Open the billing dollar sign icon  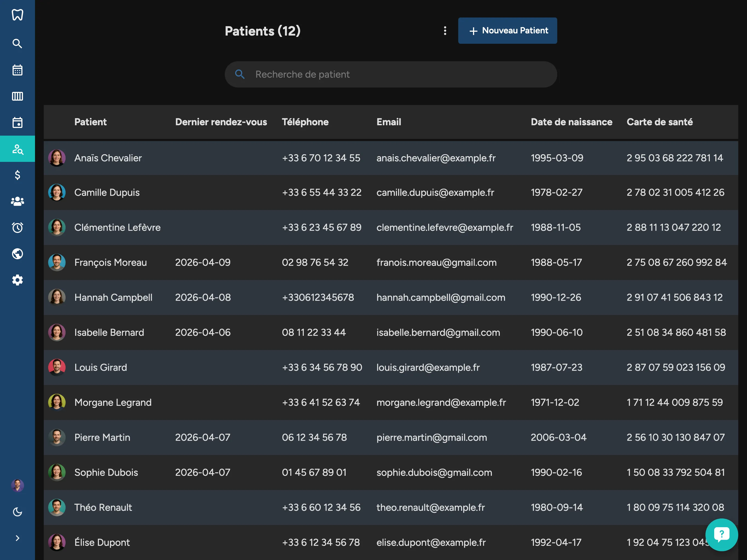(x=17, y=175)
